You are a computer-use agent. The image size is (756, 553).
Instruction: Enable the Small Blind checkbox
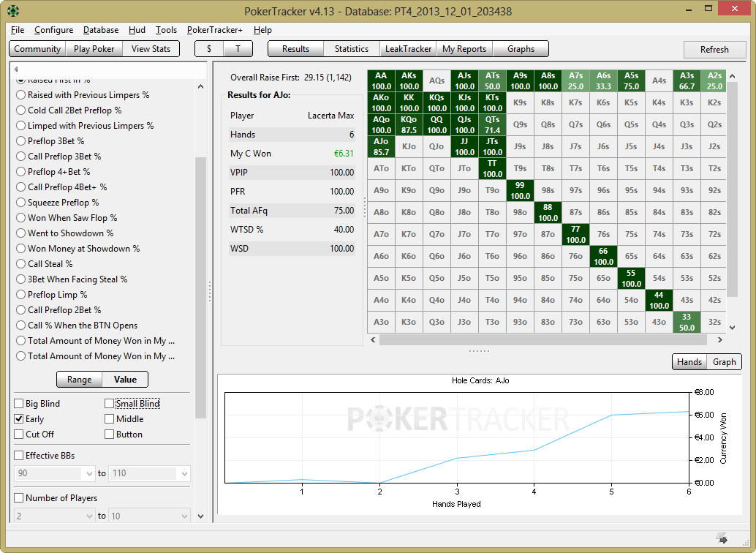tap(110, 403)
